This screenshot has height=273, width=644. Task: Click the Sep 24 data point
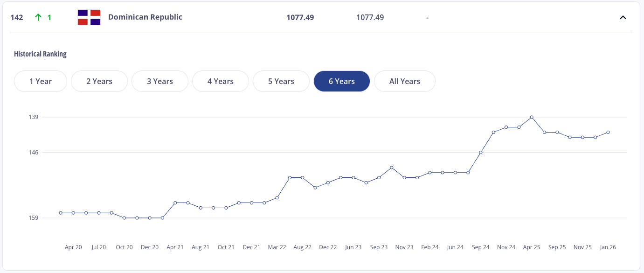[x=481, y=152]
